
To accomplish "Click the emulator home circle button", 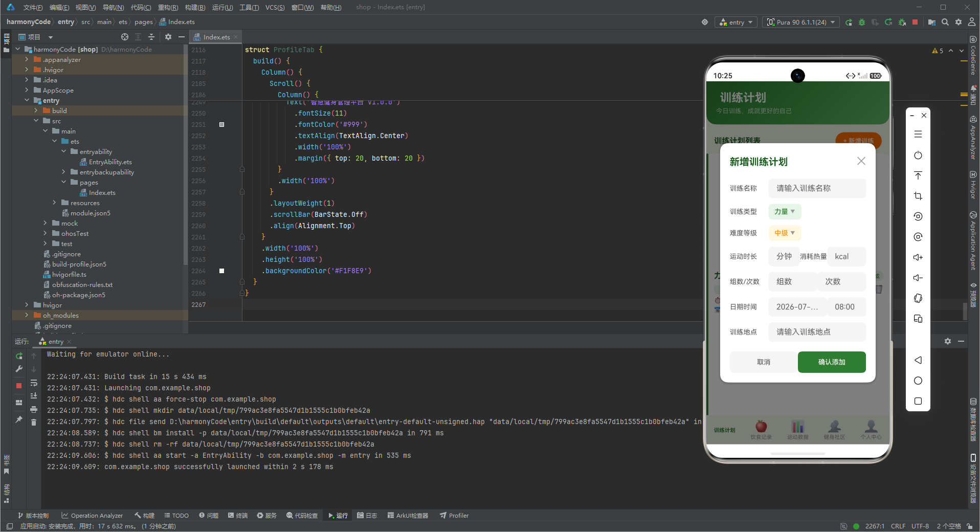I will coord(918,381).
